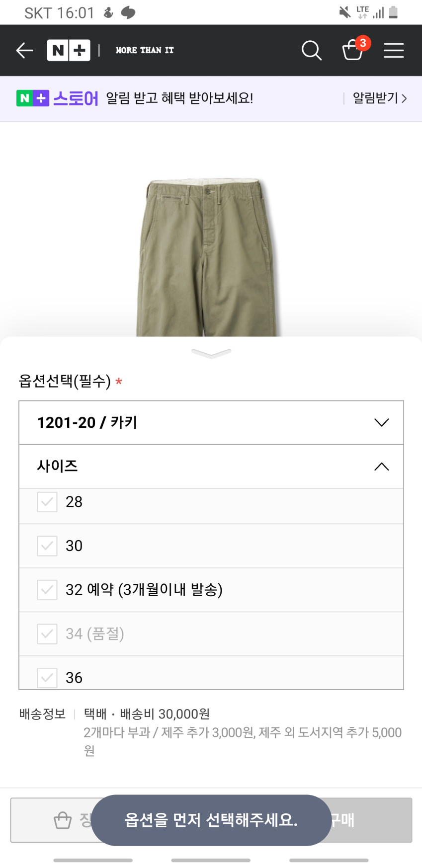Check the size 28 checkbox
The height and width of the screenshot is (868, 422).
point(47,502)
